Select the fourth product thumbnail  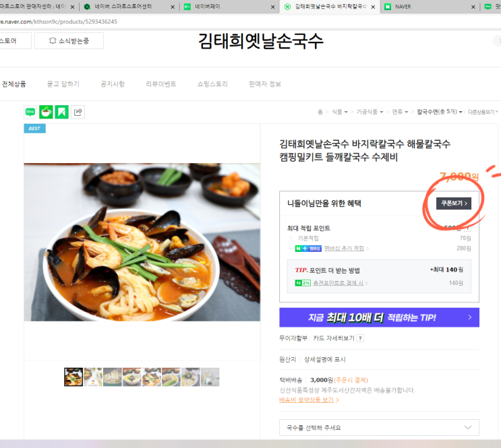pyautogui.click(x=132, y=377)
